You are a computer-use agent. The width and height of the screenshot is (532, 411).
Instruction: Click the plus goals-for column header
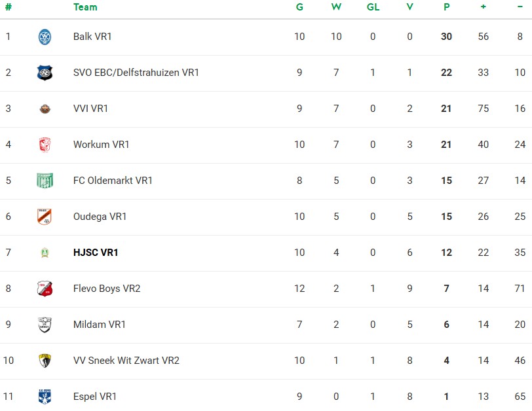click(483, 7)
